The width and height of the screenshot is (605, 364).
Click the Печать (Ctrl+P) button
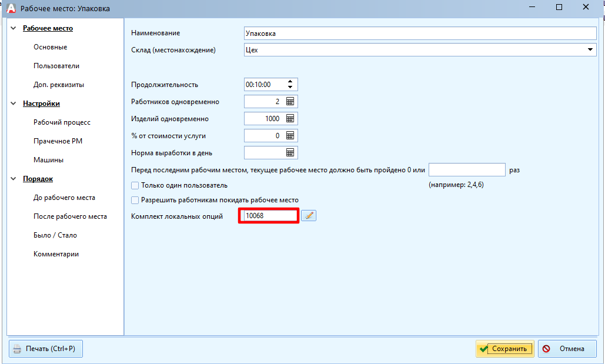[46, 349]
